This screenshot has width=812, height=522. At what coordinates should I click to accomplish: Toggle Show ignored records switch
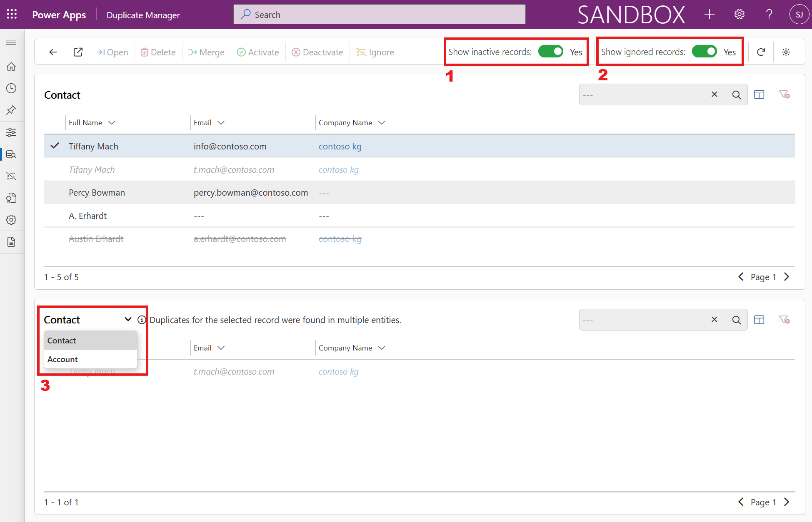click(x=705, y=52)
